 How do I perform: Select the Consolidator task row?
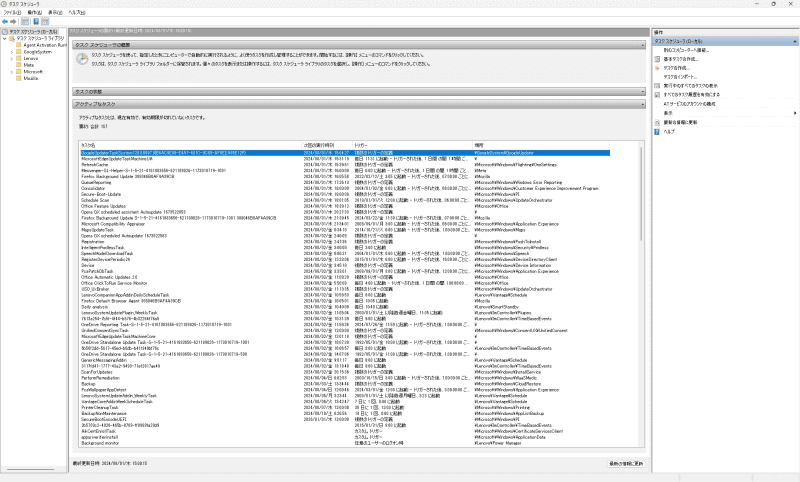pos(345,188)
